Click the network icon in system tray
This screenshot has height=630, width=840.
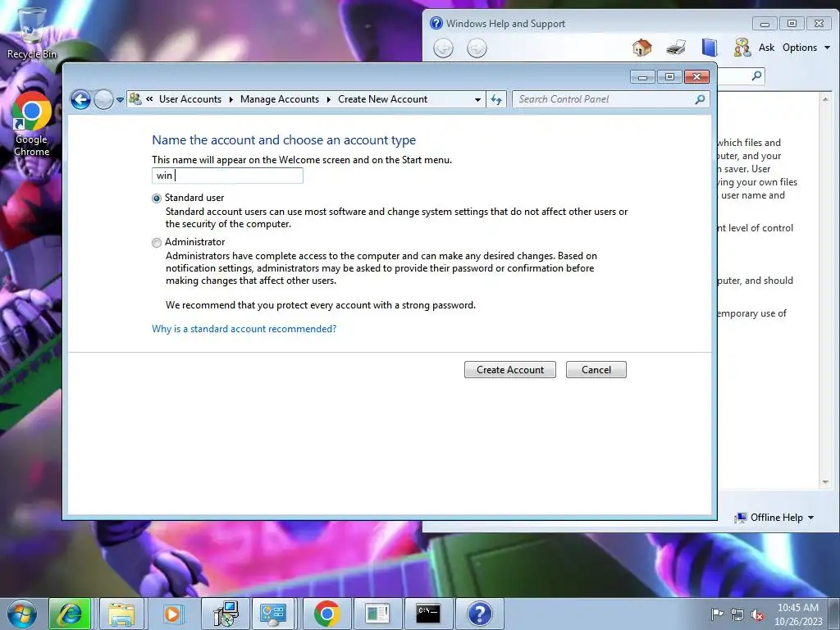[737, 614]
